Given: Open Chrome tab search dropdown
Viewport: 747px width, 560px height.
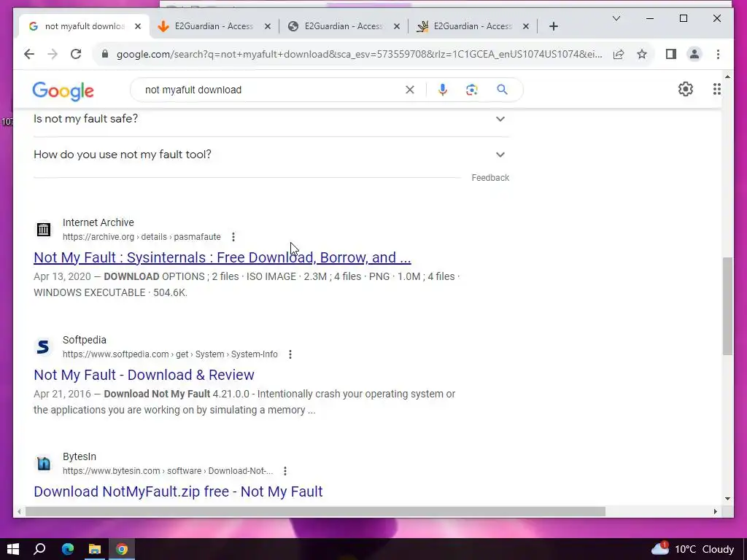Looking at the screenshot, I should [616, 18].
